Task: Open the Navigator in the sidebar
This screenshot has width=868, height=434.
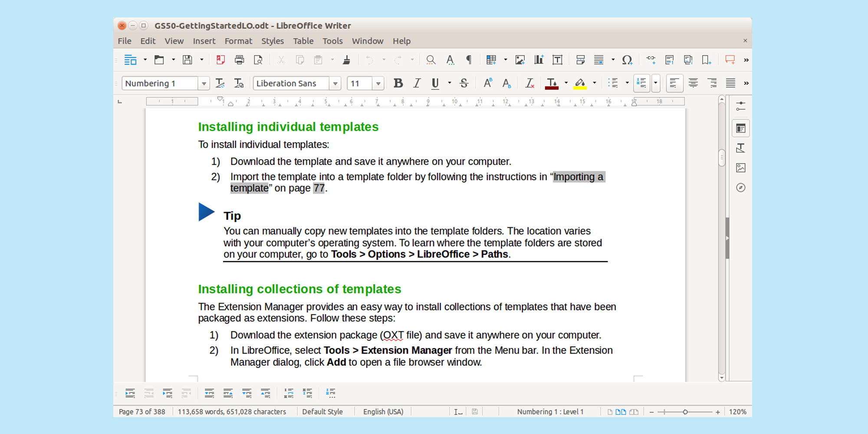Action: tap(741, 188)
